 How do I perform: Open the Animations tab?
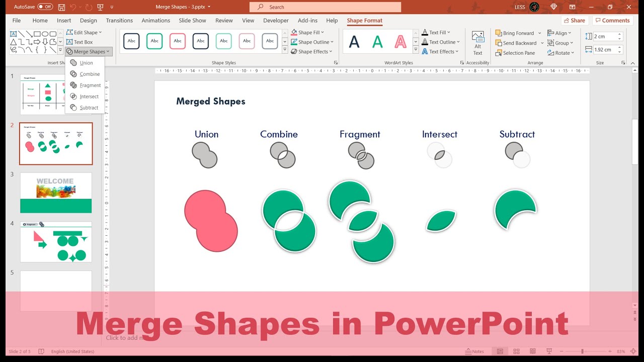point(156,21)
